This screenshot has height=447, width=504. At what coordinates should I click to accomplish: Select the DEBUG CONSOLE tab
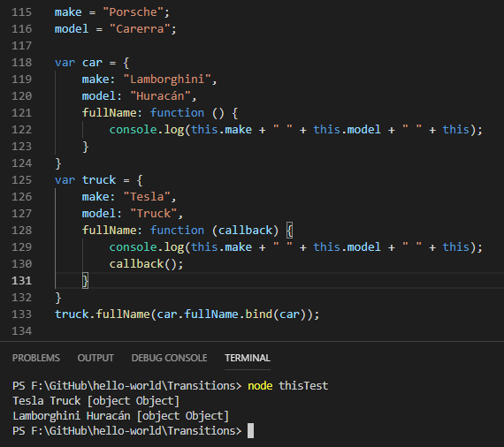pyautogui.click(x=169, y=358)
